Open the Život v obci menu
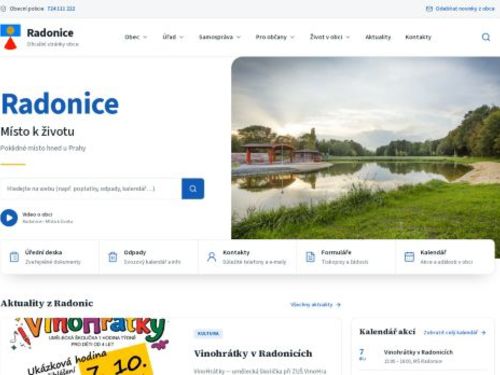The image size is (500, 375). pos(326,37)
